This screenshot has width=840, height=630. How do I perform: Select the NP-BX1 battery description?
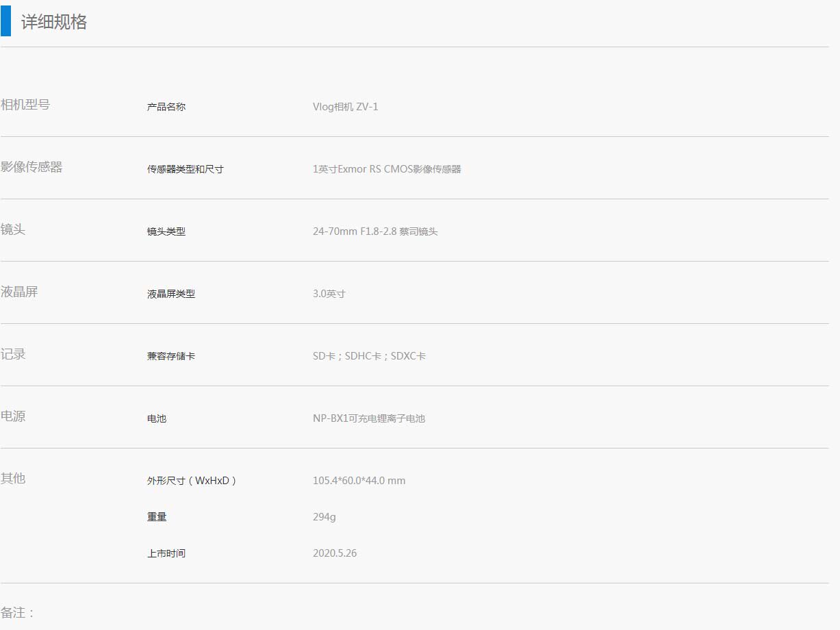click(369, 418)
